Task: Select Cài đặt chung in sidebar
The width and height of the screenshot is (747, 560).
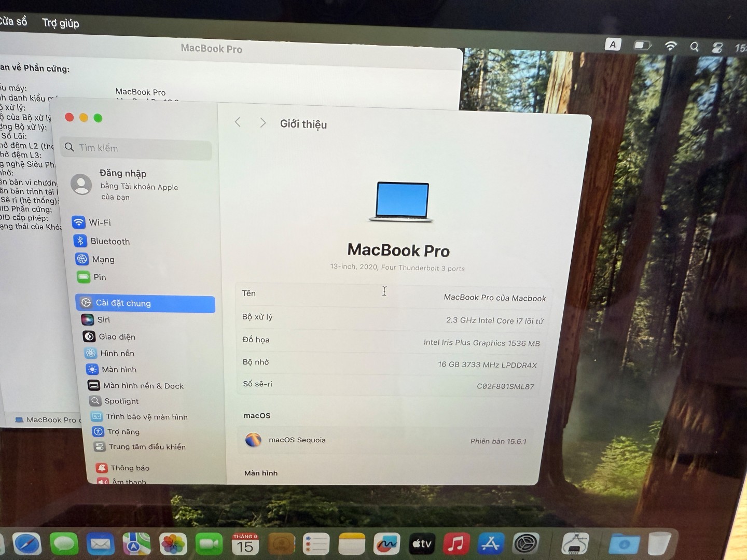Action: point(145,303)
